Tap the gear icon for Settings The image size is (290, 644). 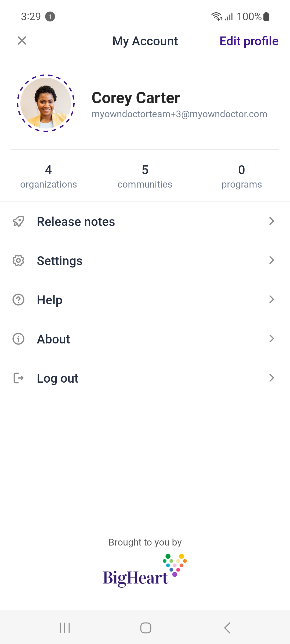[x=19, y=261]
